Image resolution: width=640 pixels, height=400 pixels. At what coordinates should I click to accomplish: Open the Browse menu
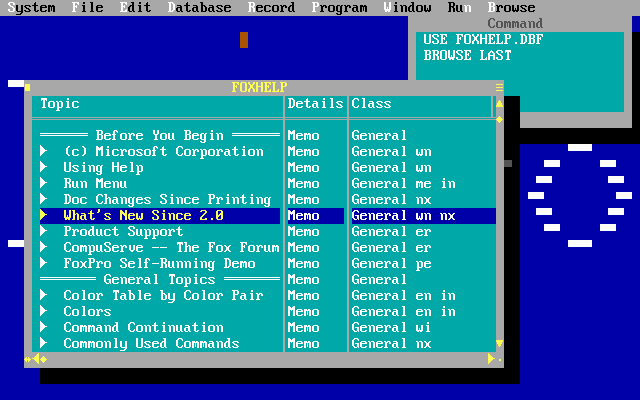click(x=511, y=7)
